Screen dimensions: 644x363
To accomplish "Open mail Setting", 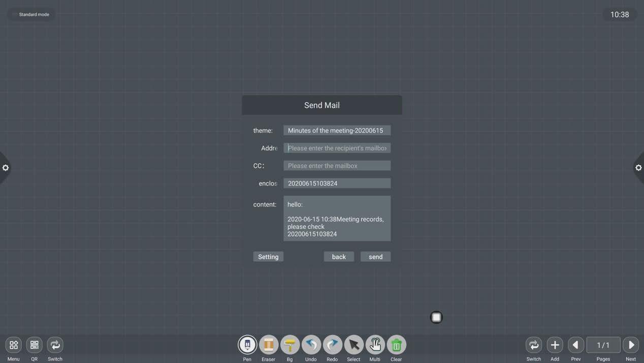I will click(268, 257).
